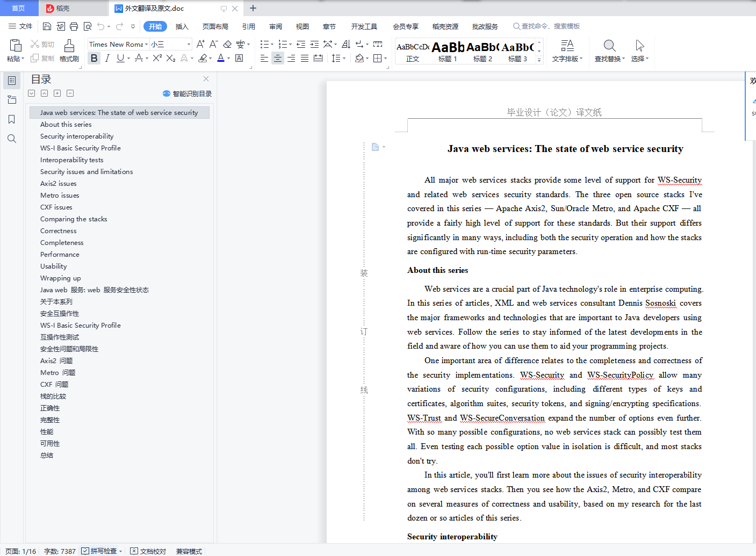Open the chapter navigation icon in the sidebar

click(12, 100)
